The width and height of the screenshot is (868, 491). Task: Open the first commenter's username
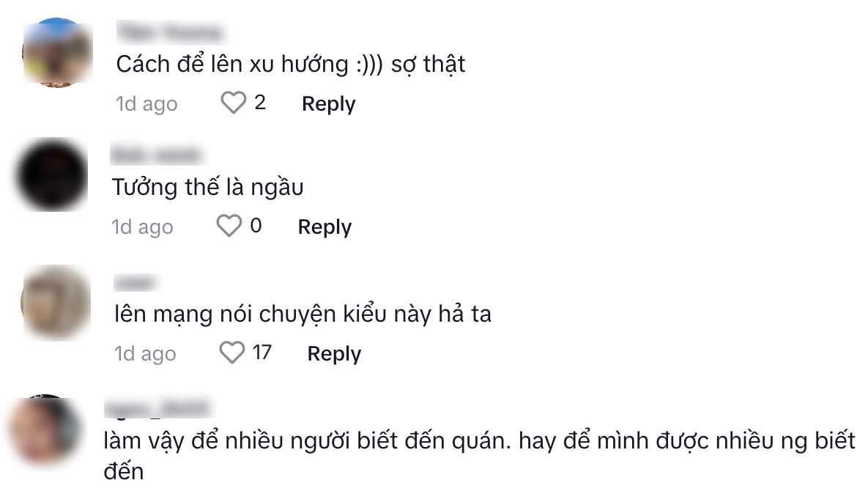(x=170, y=32)
